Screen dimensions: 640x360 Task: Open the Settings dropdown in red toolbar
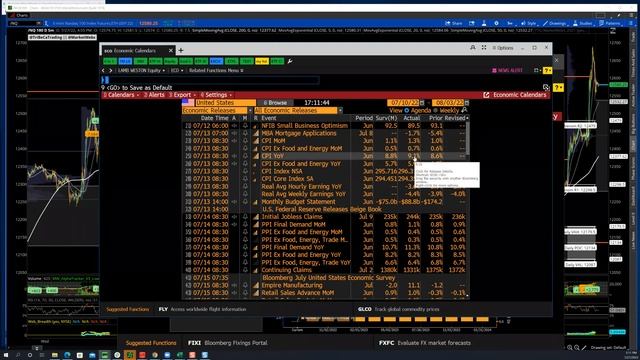point(216,95)
